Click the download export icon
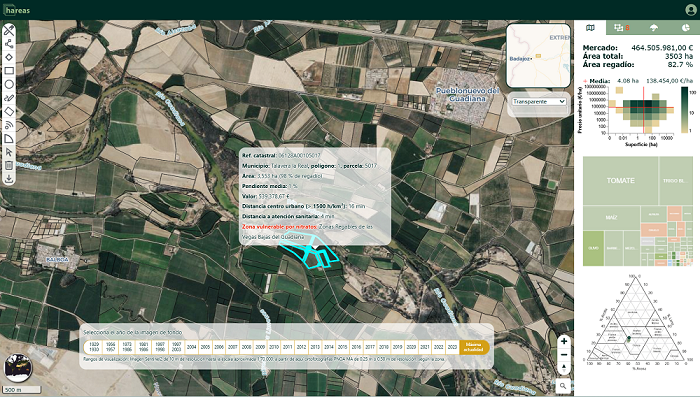Viewport: 700px width, 397px height. [x=9, y=179]
